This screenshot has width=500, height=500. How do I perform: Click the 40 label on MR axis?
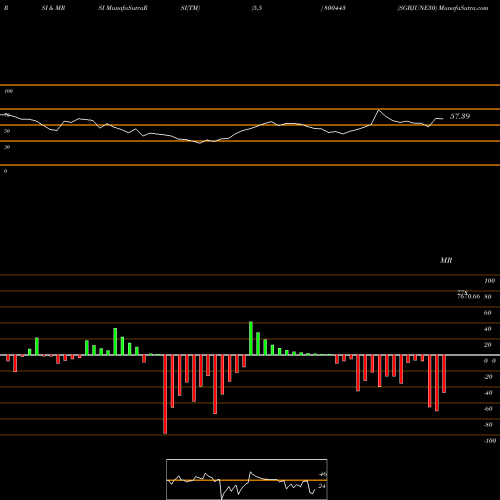(x=488, y=329)
